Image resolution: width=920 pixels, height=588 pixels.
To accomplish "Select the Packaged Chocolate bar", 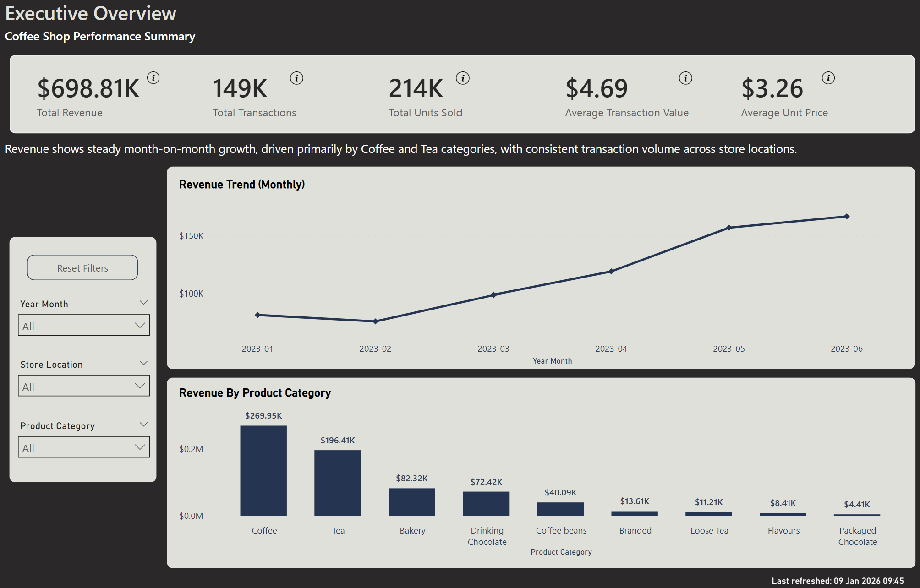I will tap(857, 514).
